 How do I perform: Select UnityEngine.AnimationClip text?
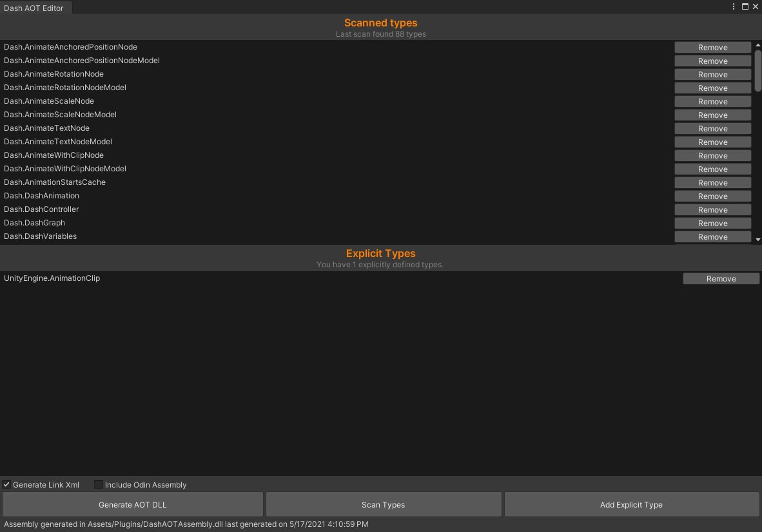click(52, 278)
